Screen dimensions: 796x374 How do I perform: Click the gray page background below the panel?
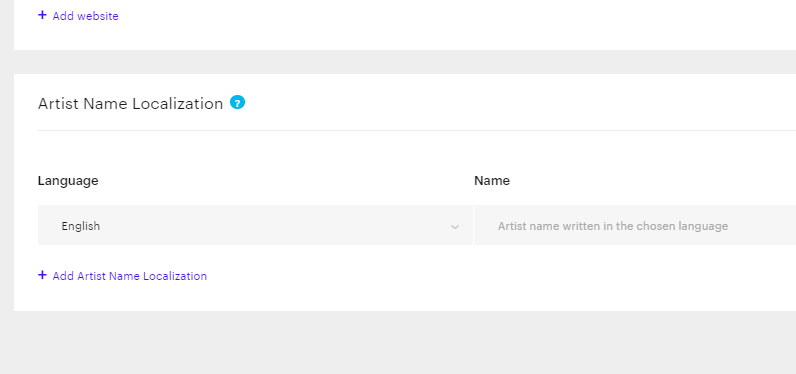pyautogui.click(x=398, y=343)
